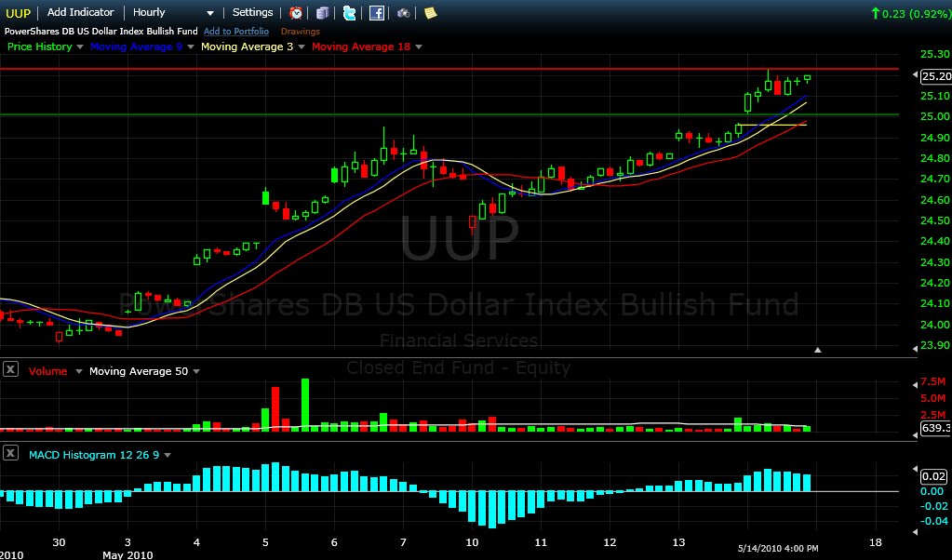Expand Moving Average 3 options arrow

point(302,47)
